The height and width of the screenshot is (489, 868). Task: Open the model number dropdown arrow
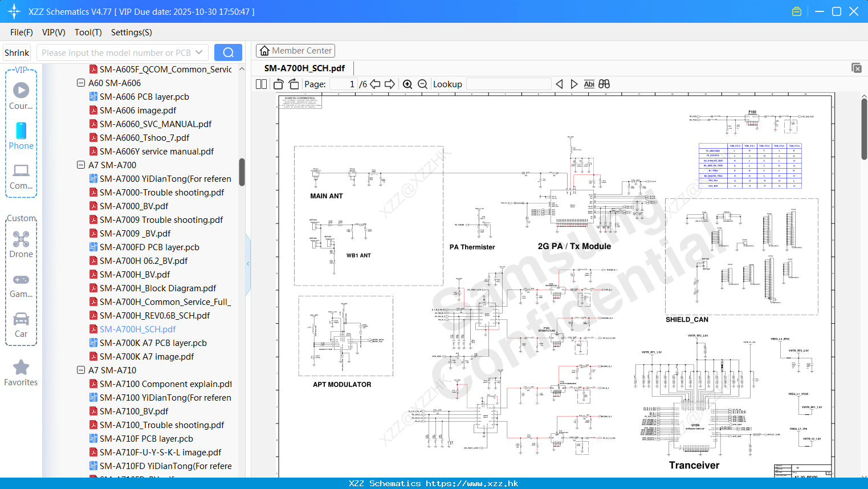point(199,52)
